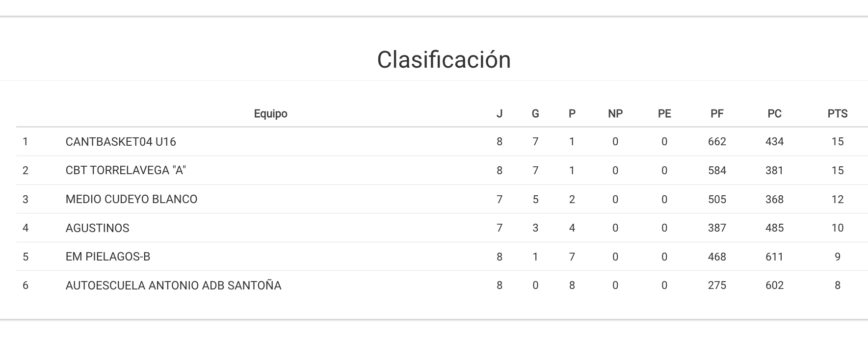Click the NP column header
The image size is (868, 339).
(x=615, y=114)
